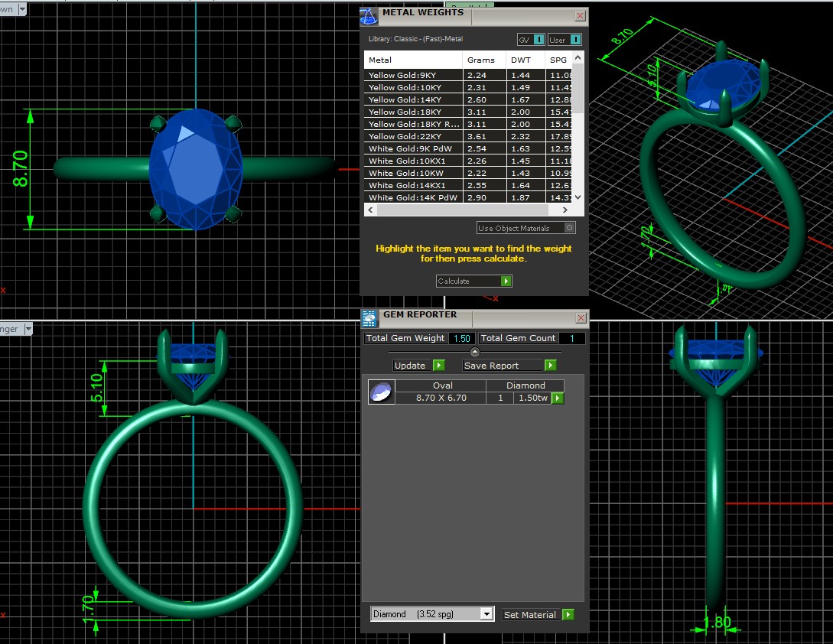This screenshot has width=833, height=644.
Task: Toggle the GV library switch
Action: click(x=539, y=40)
